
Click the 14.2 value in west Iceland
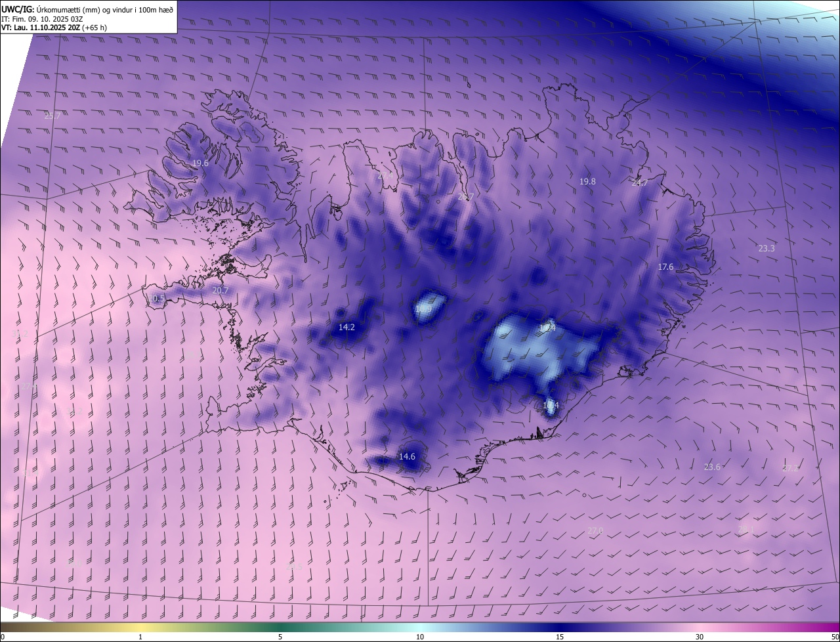[346, 327]
